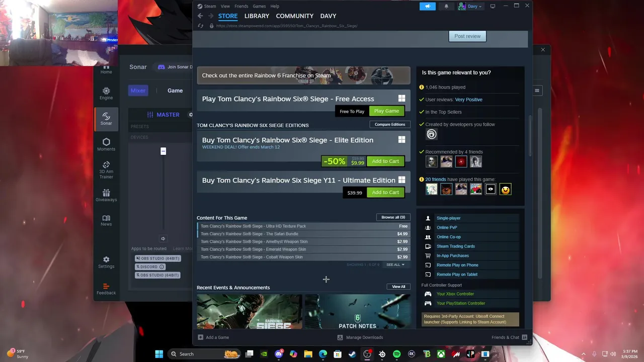The height and width of the screenshot is (362, 644).
Task: Open Steam announcements megaphone button
Action: 427,6
